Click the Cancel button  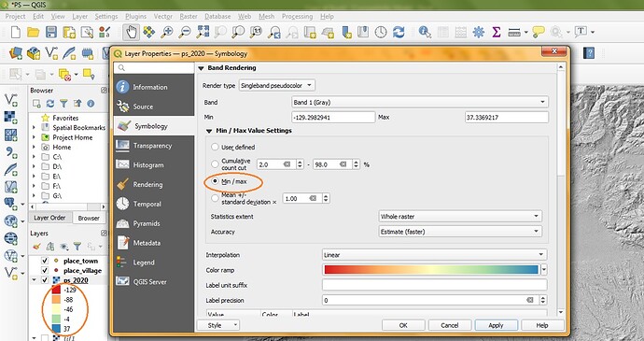click(450, 325)
